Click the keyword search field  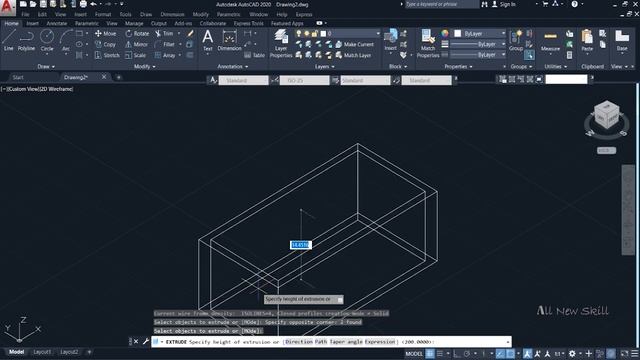[442, 4]
